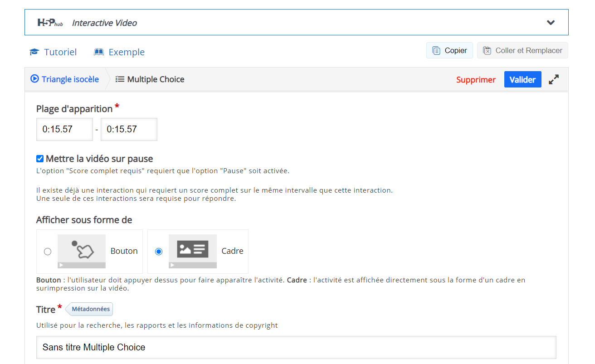The width and height of the screenshot is (595, 364).
Task: Click the Bouton hand-pointer thumbnail image
Action: point(82,251)
